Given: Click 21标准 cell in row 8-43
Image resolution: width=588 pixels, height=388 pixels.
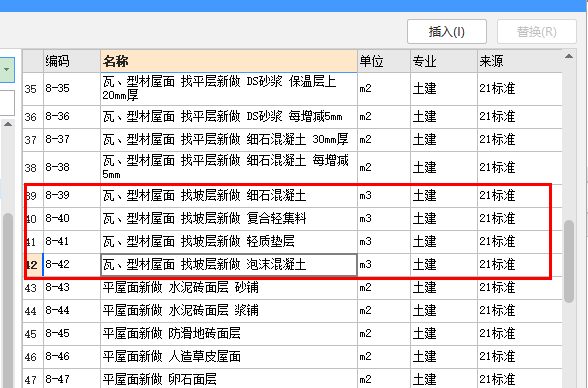Looking at the screenshot, I should [x=520, y=288].
